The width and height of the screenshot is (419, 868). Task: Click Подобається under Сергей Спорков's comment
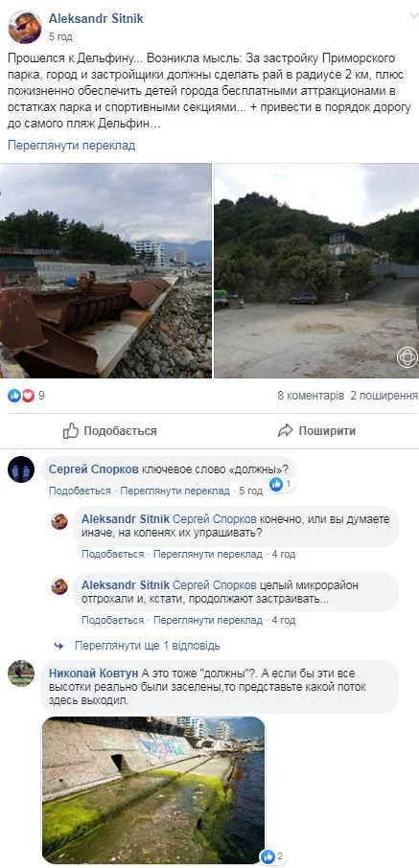click(x=80, y=491)
